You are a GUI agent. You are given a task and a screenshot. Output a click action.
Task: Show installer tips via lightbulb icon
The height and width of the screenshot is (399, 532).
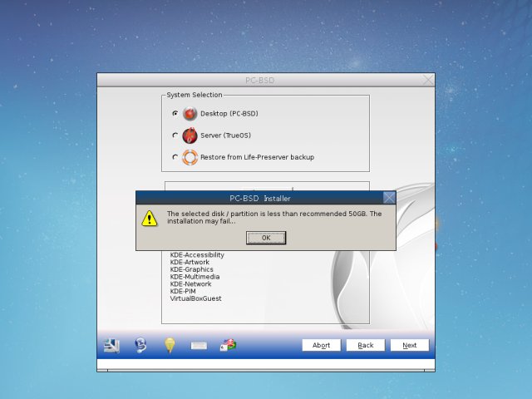click(x=170, y=345)
